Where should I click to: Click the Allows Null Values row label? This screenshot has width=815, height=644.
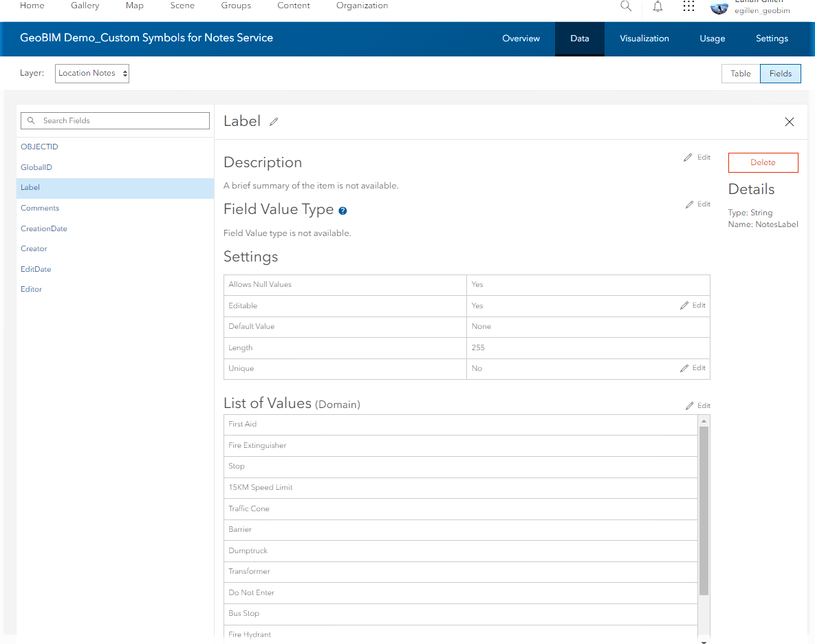[x=260, y=285]
